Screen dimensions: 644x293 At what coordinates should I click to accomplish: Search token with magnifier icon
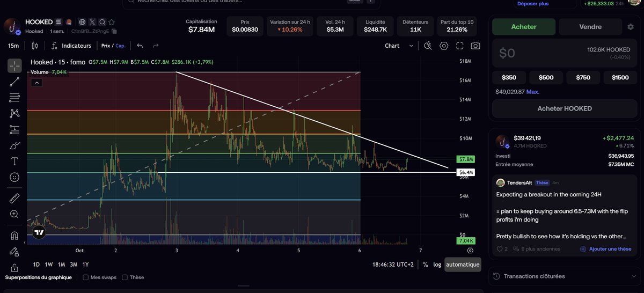(x=102, y=23)
